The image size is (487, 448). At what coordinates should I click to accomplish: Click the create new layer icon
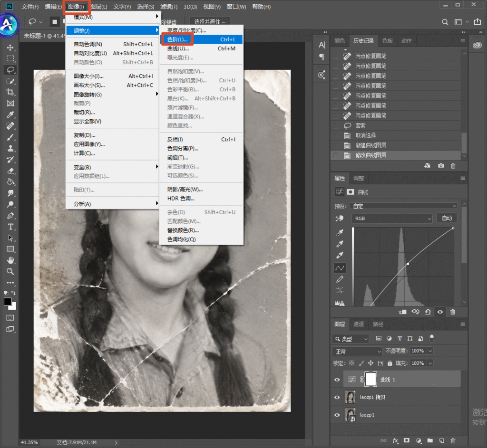pos(442,440)
